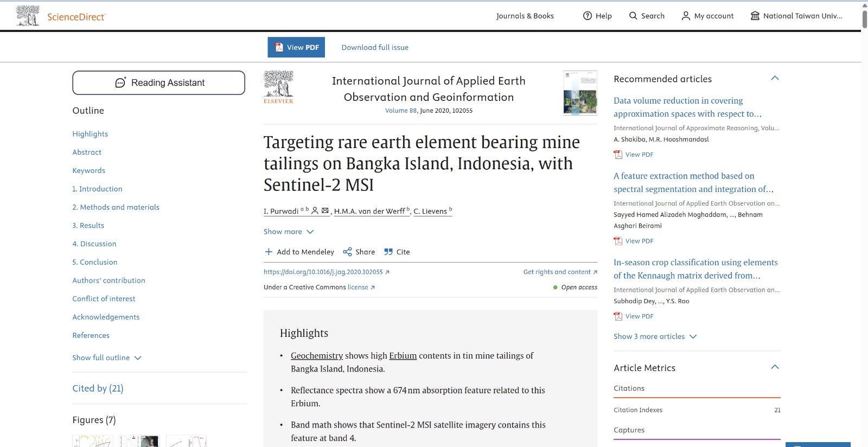Add article to Mendeley
Image resolution: width=868 pixels, height=447 pixels.
pyautogui.click(x=299, y=252)
